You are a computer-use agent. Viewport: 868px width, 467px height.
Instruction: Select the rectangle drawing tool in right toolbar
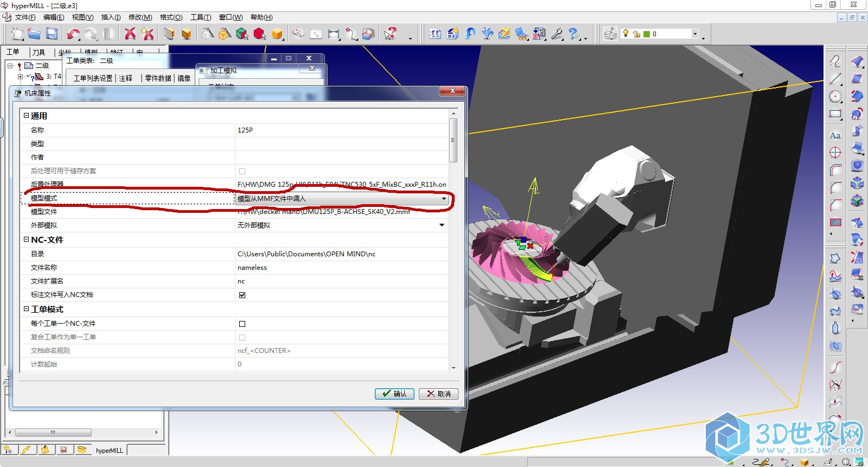(835, 115)
